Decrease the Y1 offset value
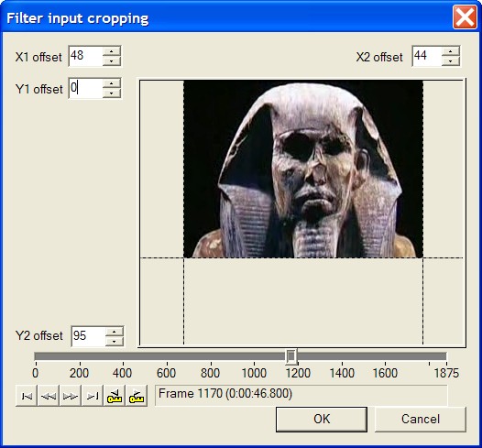This screenshot has width=482, height=448. 111,93
